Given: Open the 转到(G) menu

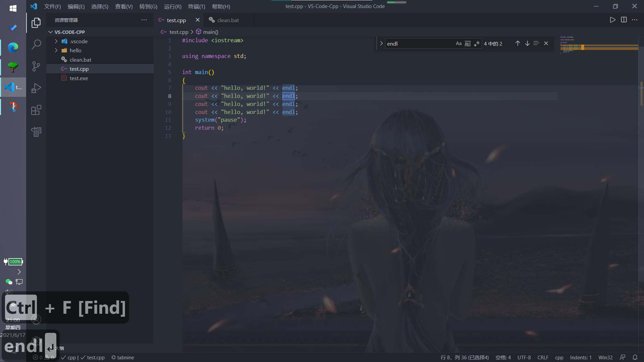Looking at the screenshot, I should click(148, 6).
